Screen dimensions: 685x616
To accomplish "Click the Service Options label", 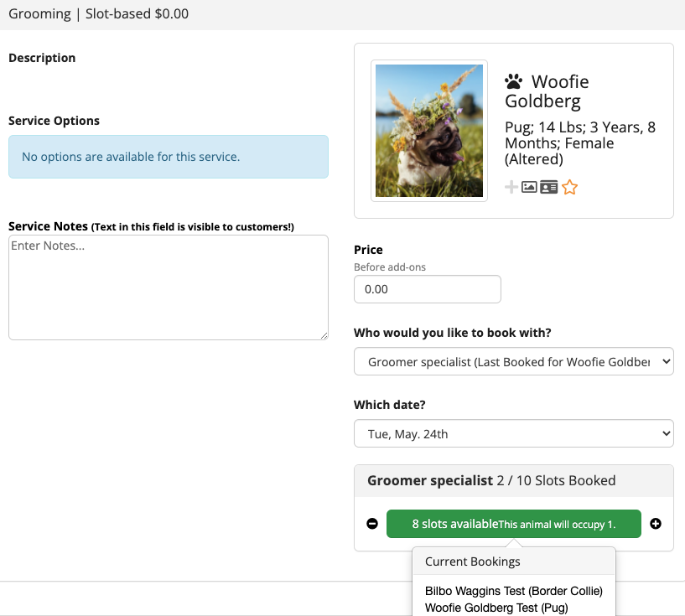I will [x=54, y=121].
